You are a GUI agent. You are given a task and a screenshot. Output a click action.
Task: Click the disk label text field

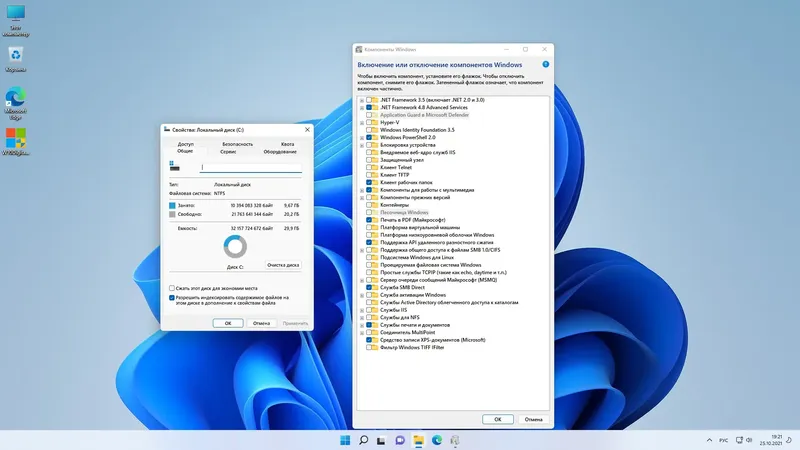[x=250, y=168]
